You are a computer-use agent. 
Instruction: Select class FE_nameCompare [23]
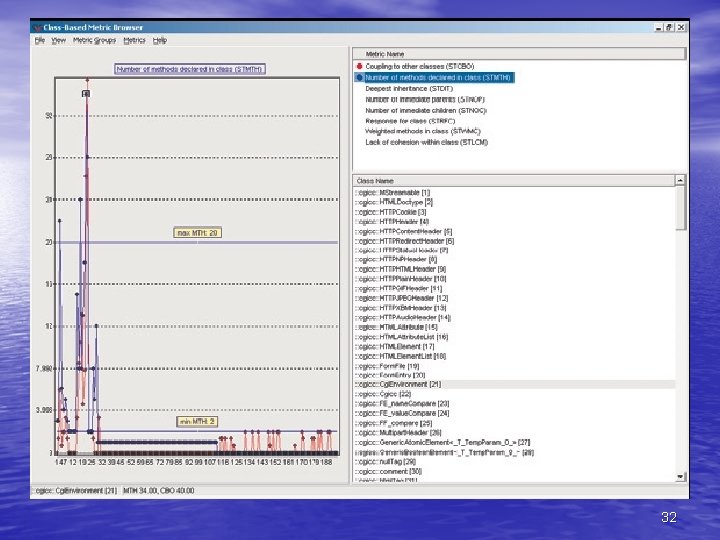[402, 404]
